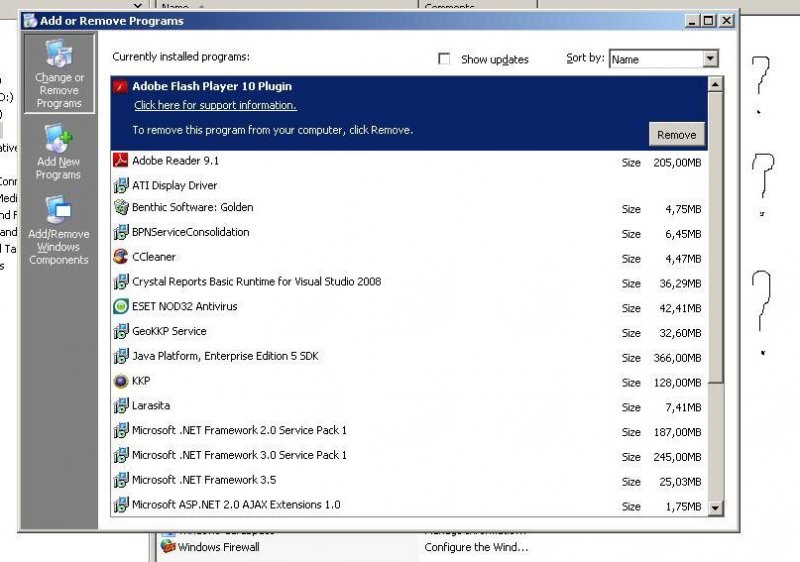This screenshot has width=800, height=562.
Task: Click the Larasita program icon
Action: [x=120, y=405]
